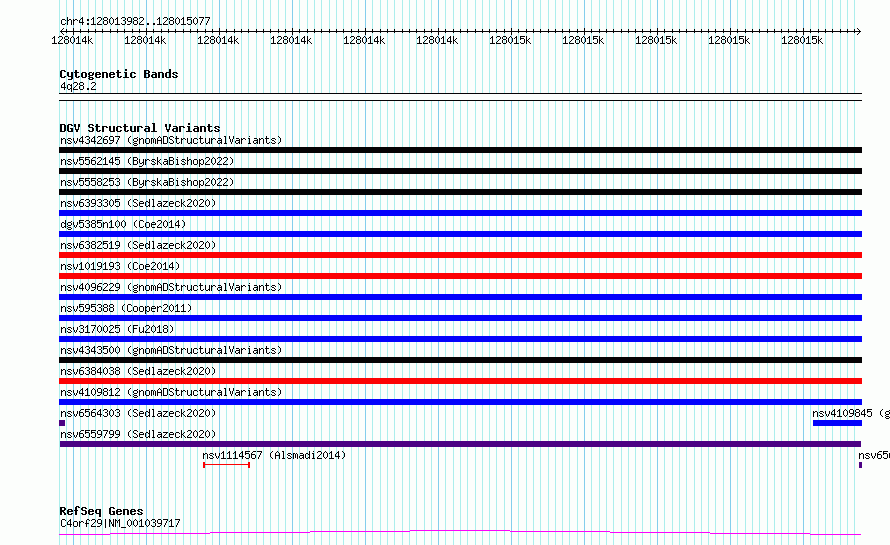Select the first 128014k ruler label

tap(72, 40)
